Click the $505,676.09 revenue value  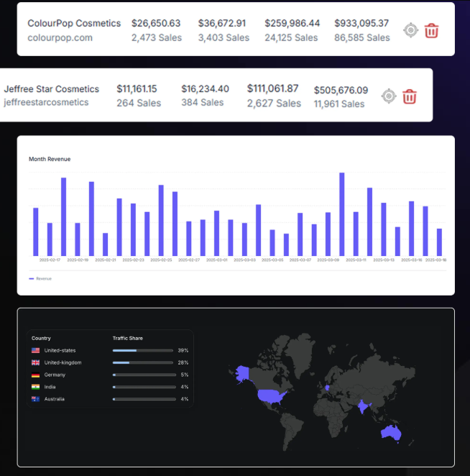[x=341, y=90]
